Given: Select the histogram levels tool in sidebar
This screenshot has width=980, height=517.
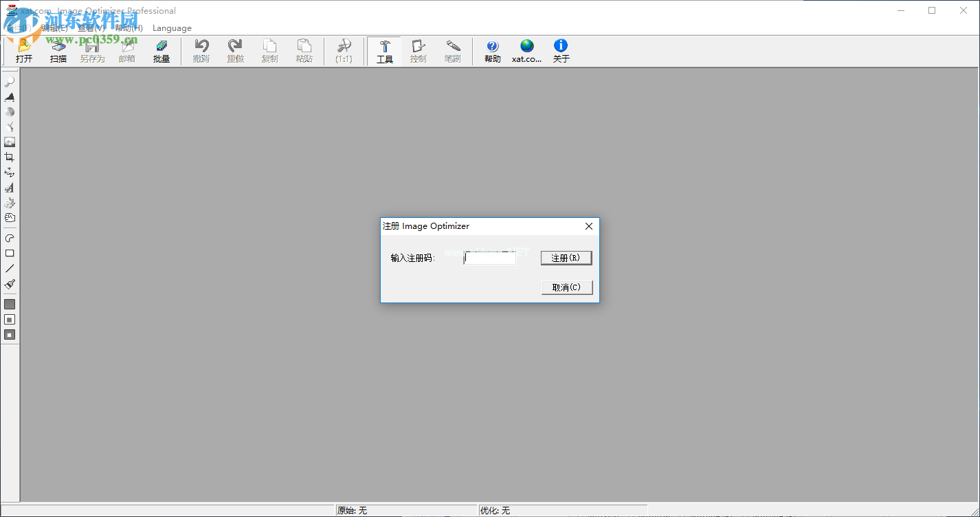Looking at the screenshot, I should coord(10,97).
